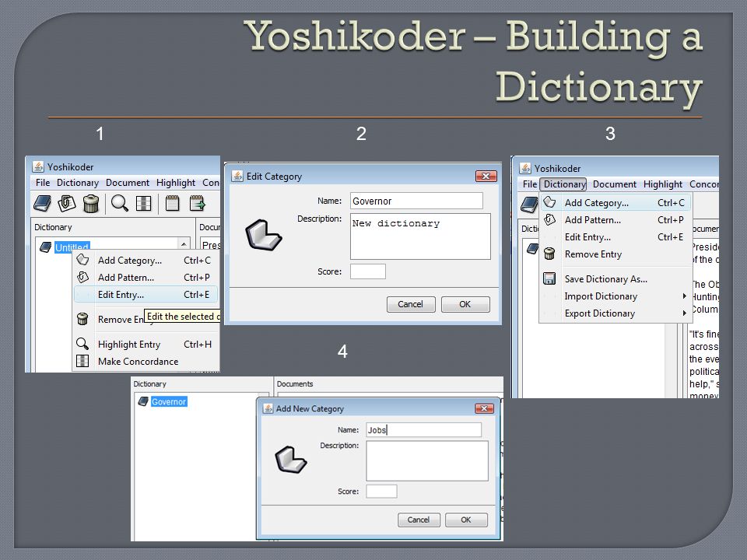Choose Add Pattern in window 1 context menu
Screen dimensions: 747x560
146,277
